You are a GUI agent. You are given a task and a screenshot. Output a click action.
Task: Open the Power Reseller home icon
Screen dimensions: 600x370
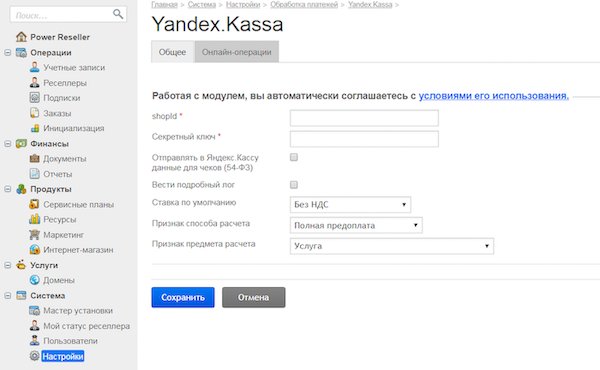(x=21, y=37)
